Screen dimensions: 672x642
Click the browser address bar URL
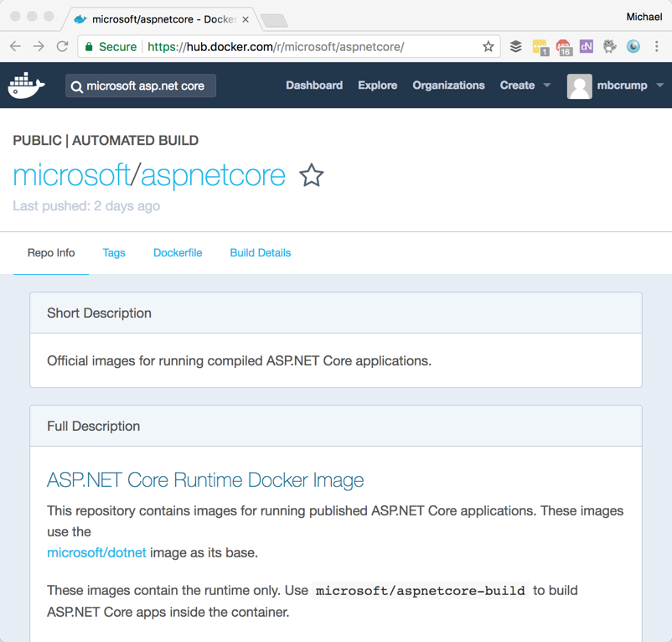pyautogui.click(x=276, y=47)
